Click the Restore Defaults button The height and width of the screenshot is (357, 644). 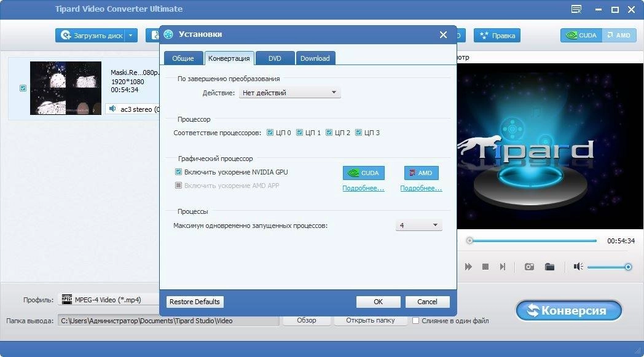point(195,302)
